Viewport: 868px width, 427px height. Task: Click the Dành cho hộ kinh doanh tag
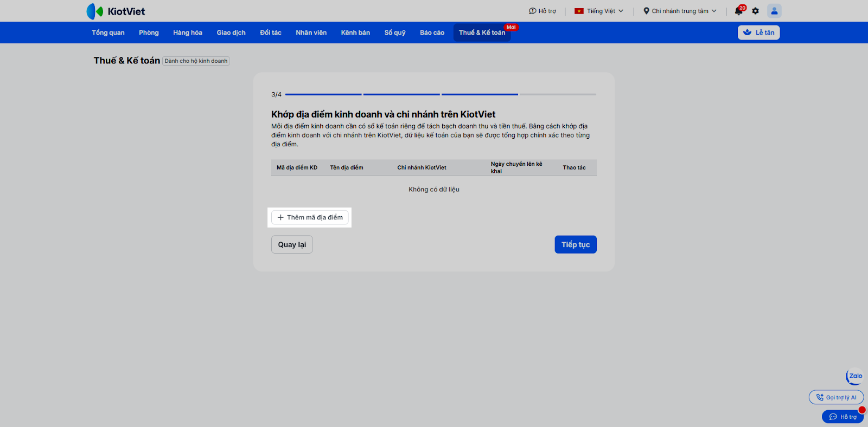click(196, 61)
